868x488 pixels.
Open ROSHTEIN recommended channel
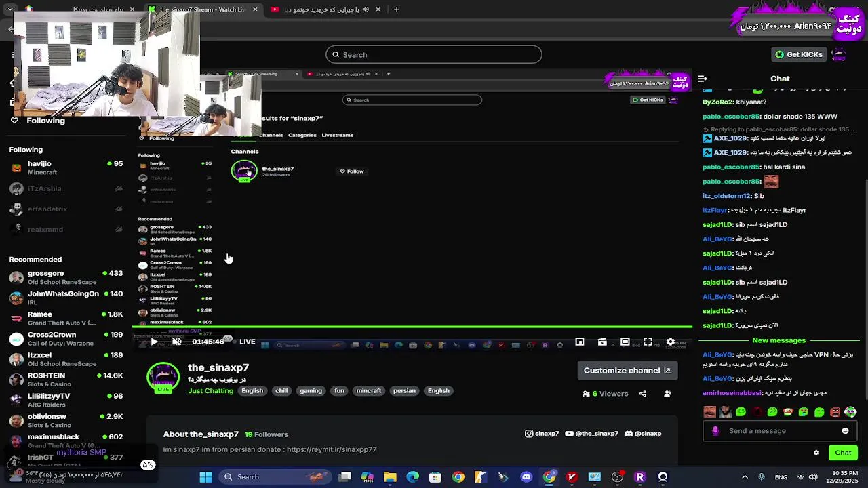pyautogui.click(x=66, y=380)
